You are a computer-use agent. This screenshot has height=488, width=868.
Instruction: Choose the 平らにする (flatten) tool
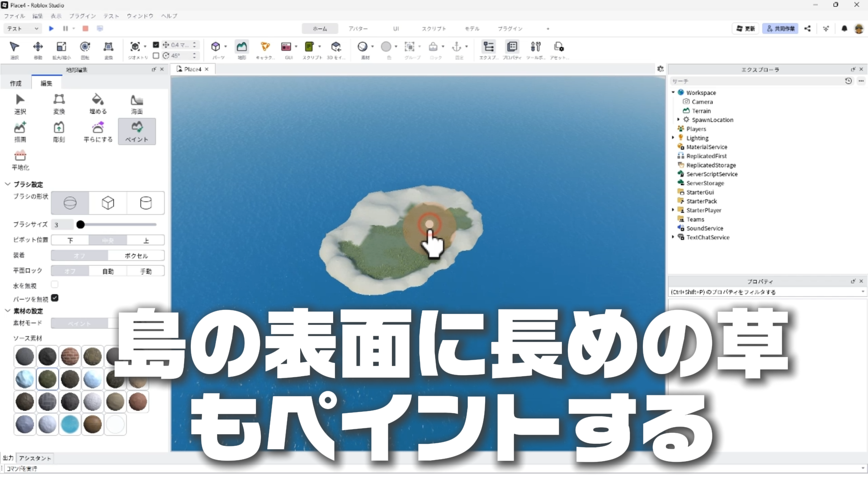coord(98,131)
